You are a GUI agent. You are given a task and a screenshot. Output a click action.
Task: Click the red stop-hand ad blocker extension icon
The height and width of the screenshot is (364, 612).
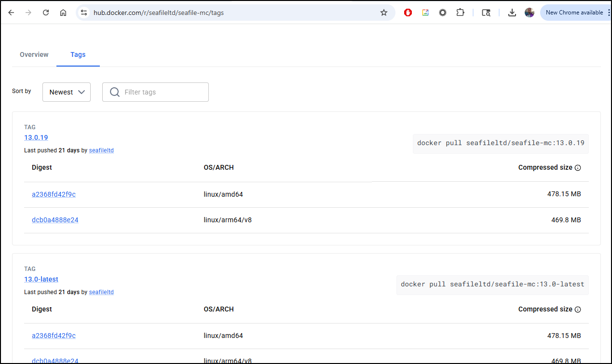[x=408, y=13]
